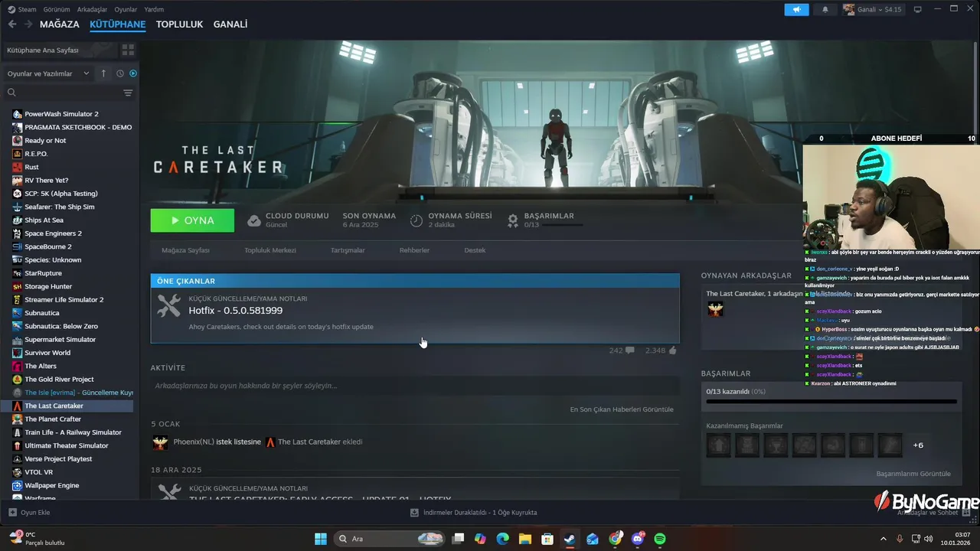The width and height of the screenshot is (980, 551).
Task: Expand the Oyunlar ve Yazılımlar dropdown
Action: 48,73
